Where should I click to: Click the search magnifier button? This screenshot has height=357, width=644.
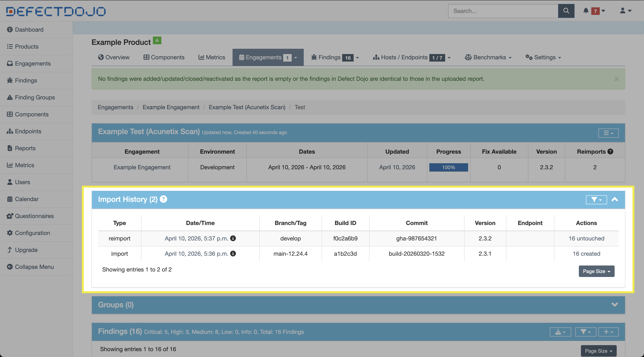point(566,11)
